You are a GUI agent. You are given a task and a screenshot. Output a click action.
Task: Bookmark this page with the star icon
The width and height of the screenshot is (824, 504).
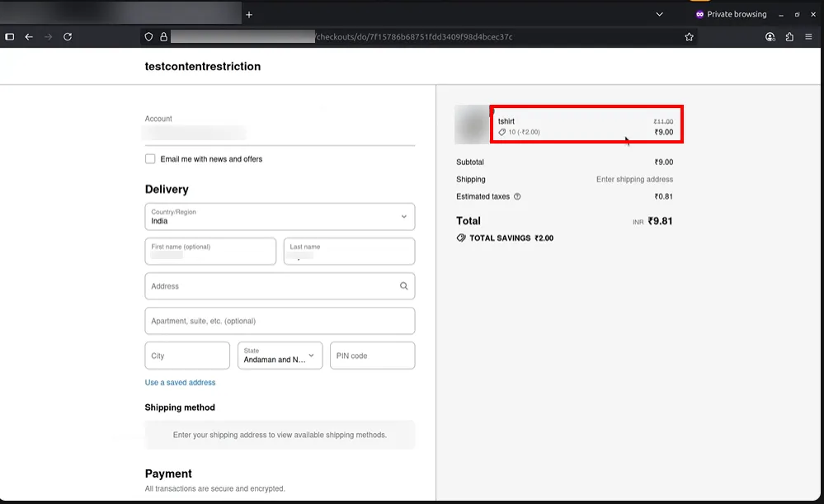point(689,37)
